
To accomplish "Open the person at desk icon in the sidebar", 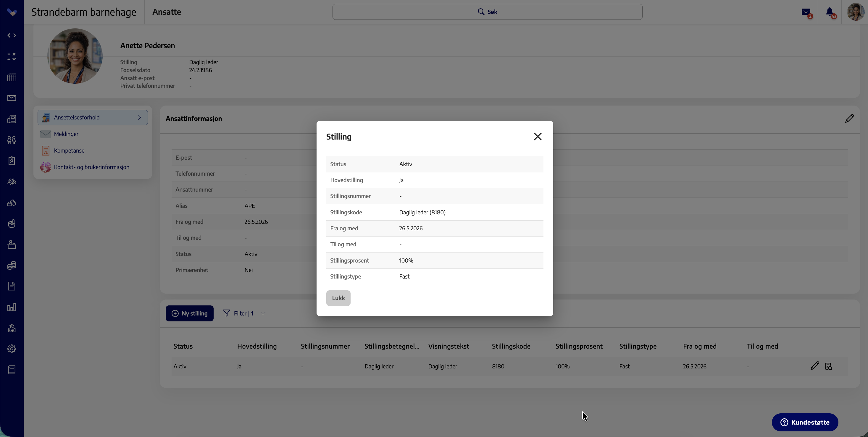I will pyautogui.click(x=12, y=245).
